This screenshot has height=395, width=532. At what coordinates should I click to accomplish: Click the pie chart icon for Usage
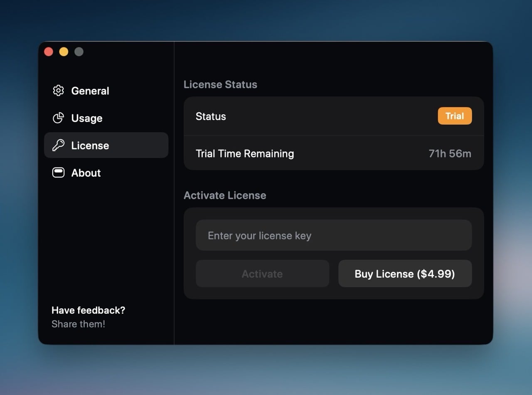pyautogui.click(x=58, y=118)
